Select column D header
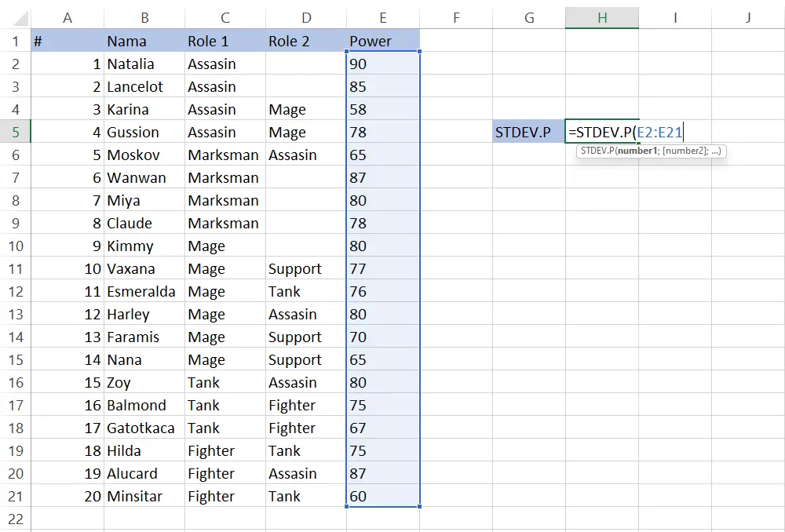This screenshot has width=785, height=532. tap(306, 18)
